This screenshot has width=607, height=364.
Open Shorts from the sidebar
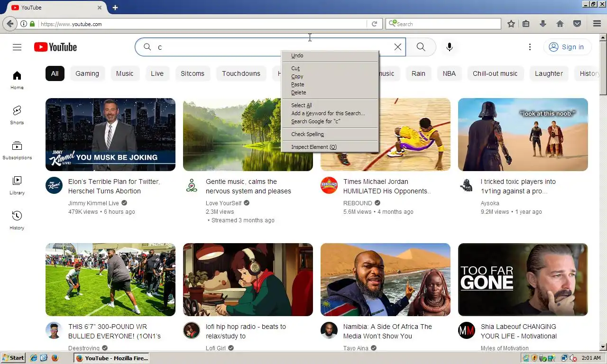[x=17, y=115]
